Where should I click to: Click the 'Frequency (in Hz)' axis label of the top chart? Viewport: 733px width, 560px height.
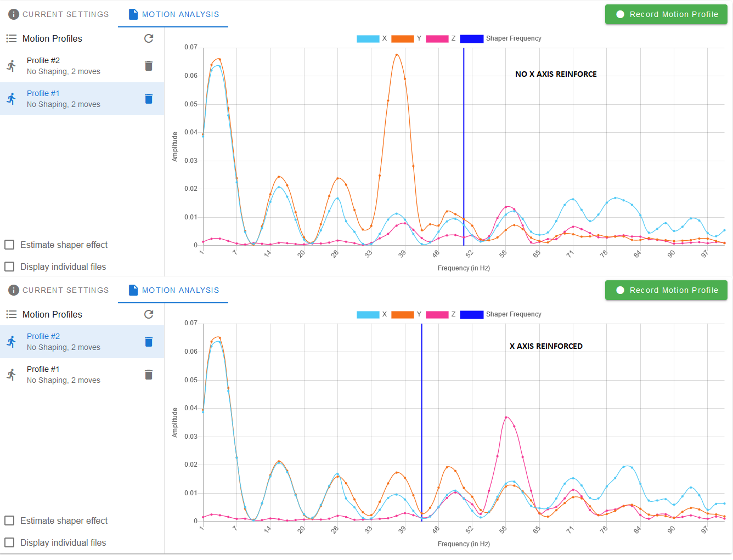[464, 268]
